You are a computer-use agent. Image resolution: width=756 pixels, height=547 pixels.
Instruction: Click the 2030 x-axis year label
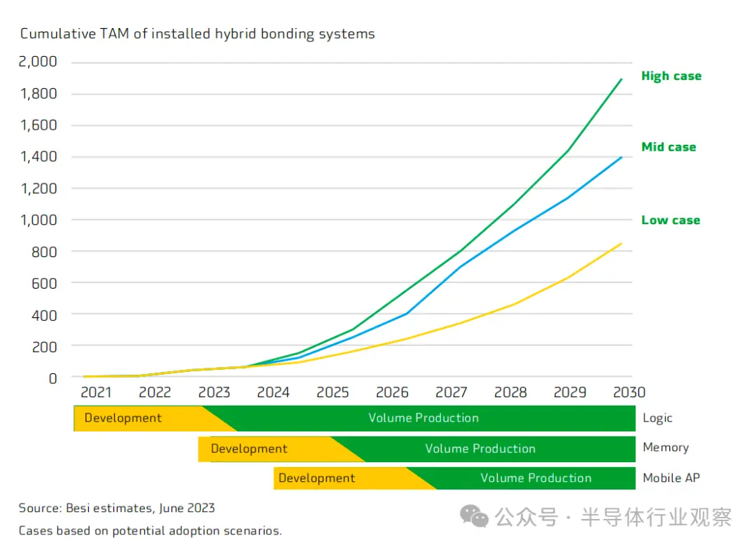(629, 392)
